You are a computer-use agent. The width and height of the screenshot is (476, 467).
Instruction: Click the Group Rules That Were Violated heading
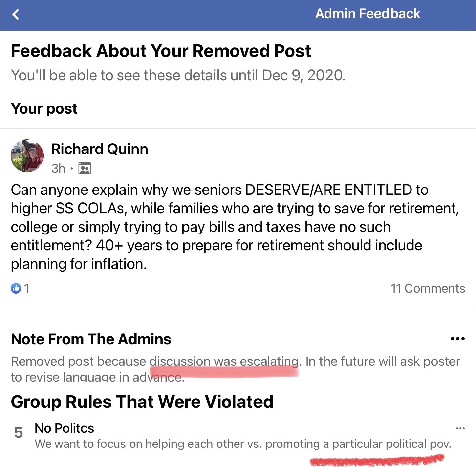[142, 402]
